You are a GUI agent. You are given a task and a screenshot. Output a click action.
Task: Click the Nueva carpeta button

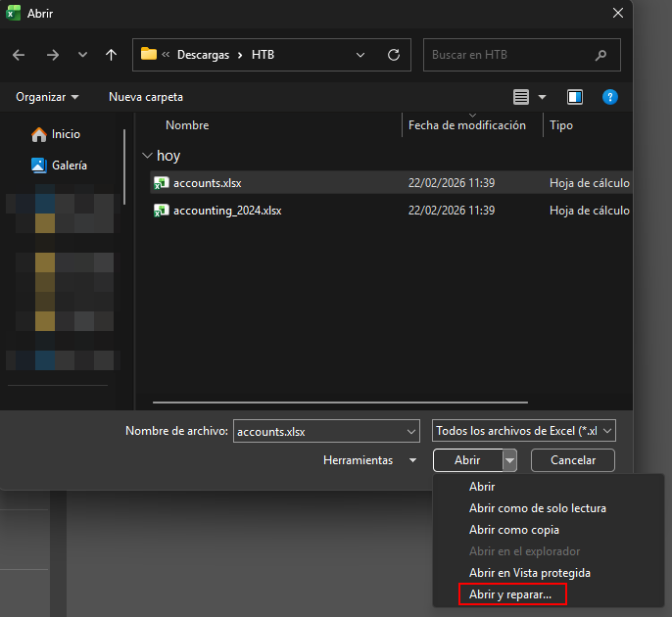146,97
